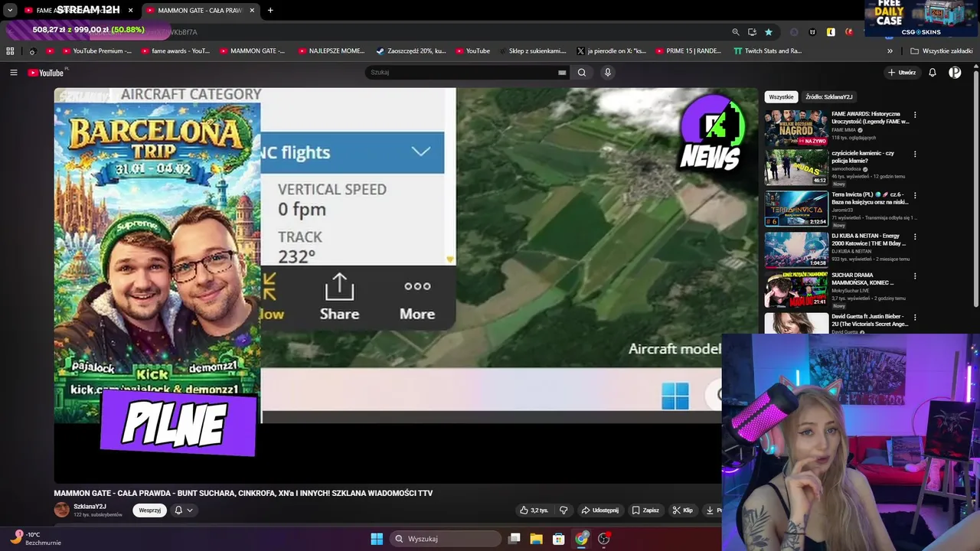Open the zoom magnifier icon in address bar
The height and width of the screenshot is (551, 980).
pos(736,32)
